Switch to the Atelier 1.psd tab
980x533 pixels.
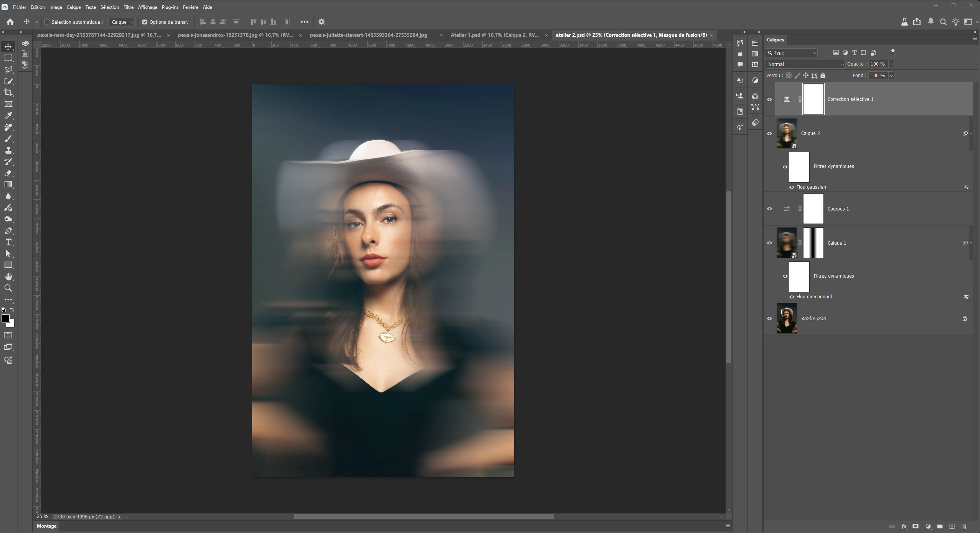(x=494, y=35)
